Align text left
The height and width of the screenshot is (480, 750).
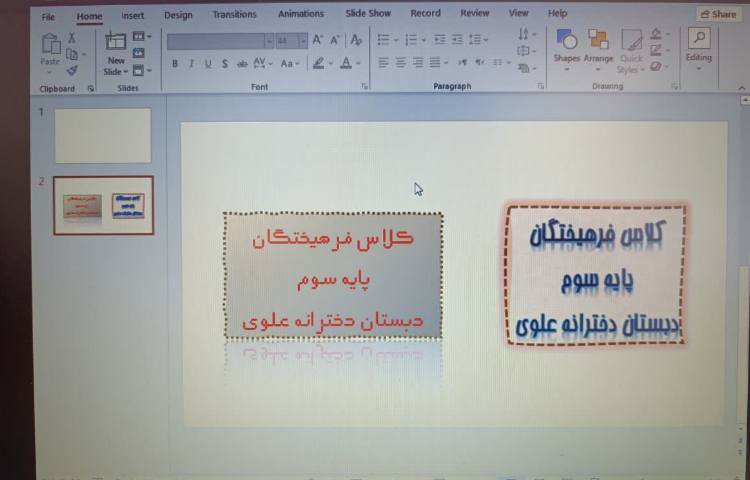384,63
